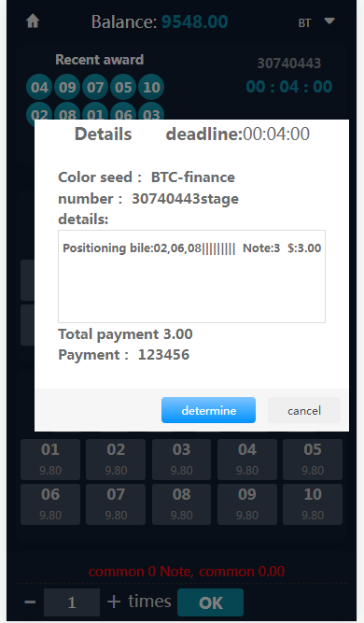Pick number 04 tile at 9.80
Viewport: 364px width, 623px height.
247,460
